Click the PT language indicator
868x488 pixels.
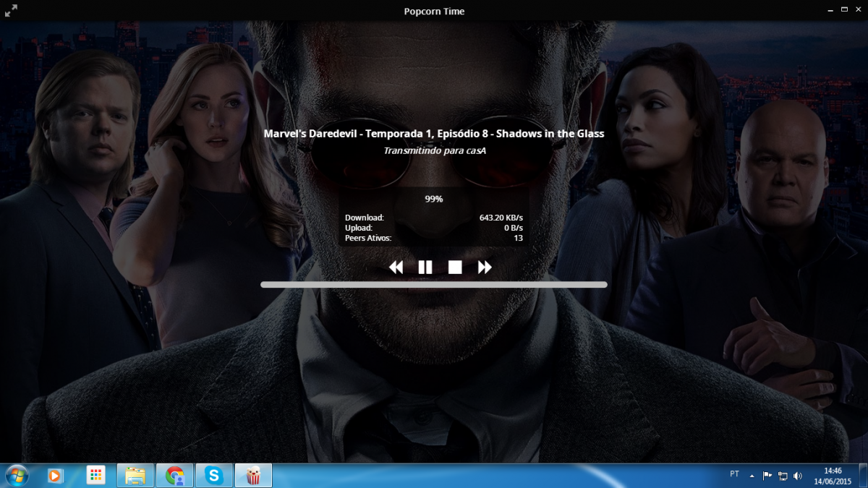click(x=735, y=474)
